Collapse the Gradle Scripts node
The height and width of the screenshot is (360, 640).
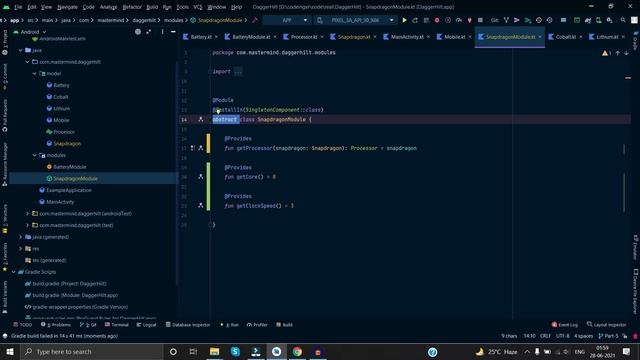[14, 272]
